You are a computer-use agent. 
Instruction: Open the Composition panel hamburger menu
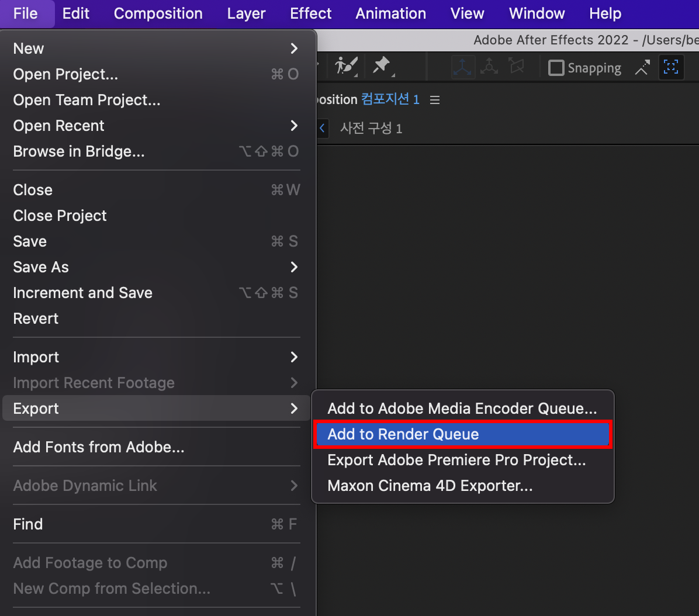(x=434, y=99)
